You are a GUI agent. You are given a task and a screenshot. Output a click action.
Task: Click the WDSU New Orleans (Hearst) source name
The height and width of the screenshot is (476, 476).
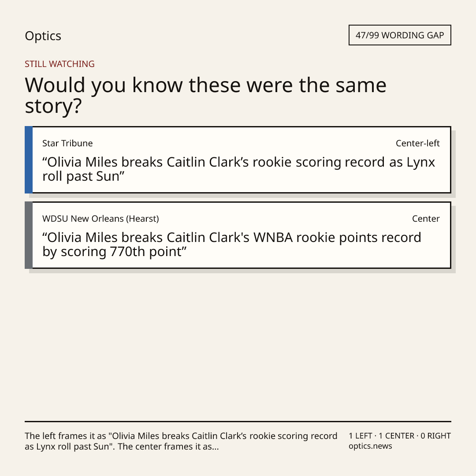pyautogui.click(x=100, y=219)
